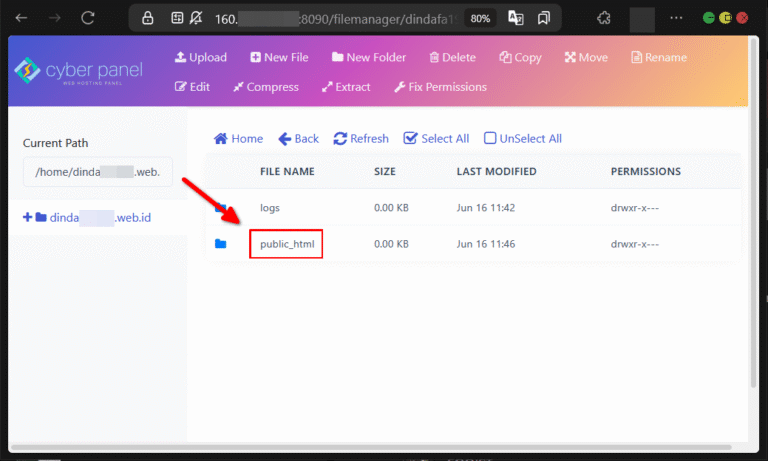The height and width of the screenshot is (461, 768).
Task: Refresh the file list
Action: (x=361, y=139)
